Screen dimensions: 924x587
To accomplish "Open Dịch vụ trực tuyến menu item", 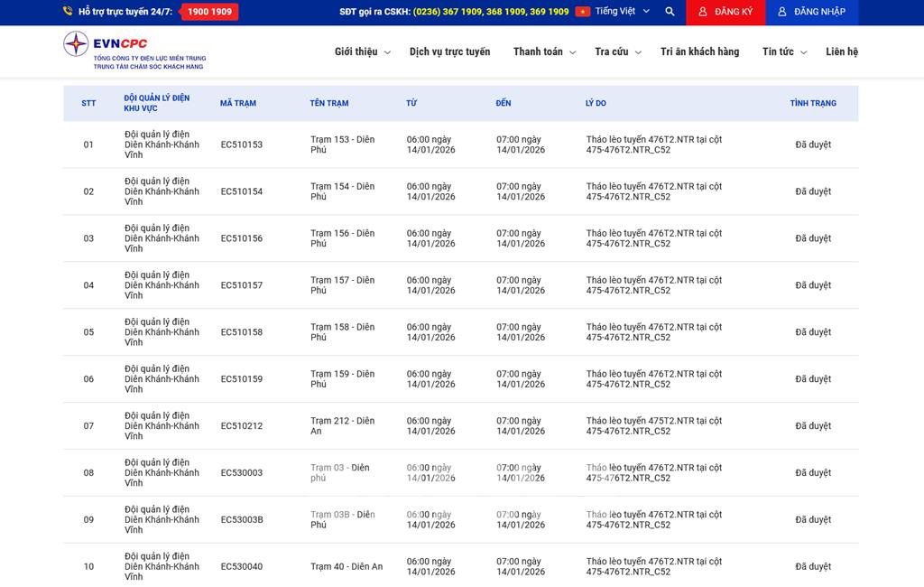I will tap(449, 51).
